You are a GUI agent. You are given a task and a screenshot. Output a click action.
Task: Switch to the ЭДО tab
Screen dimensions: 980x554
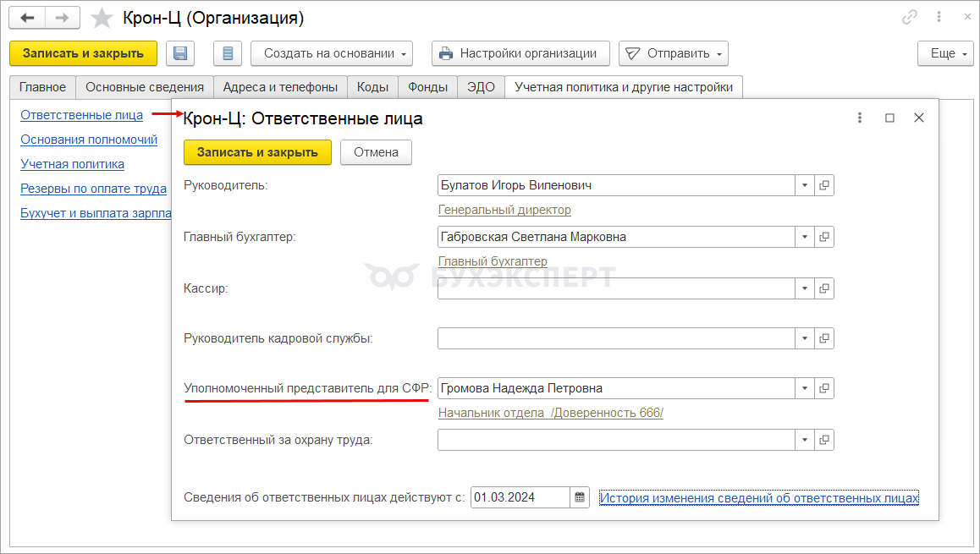pos(481,87)
